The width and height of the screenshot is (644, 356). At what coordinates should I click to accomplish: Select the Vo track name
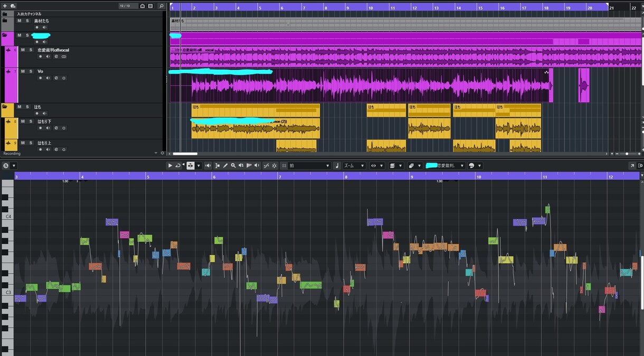click(x=41, y=71)
